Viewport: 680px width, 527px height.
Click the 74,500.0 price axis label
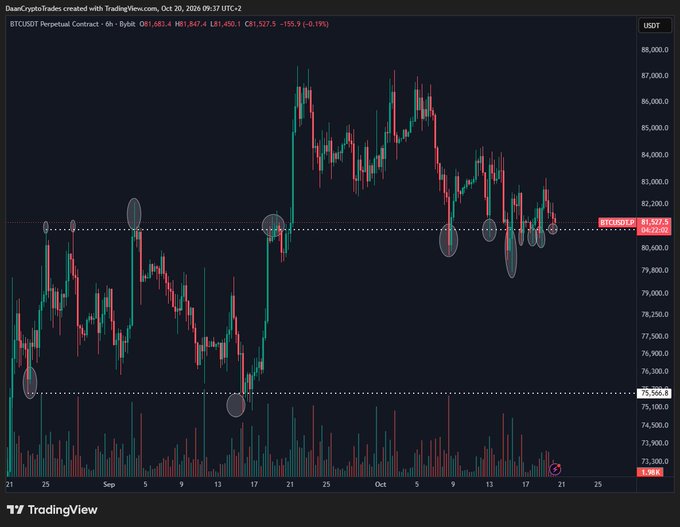(655, 425)
